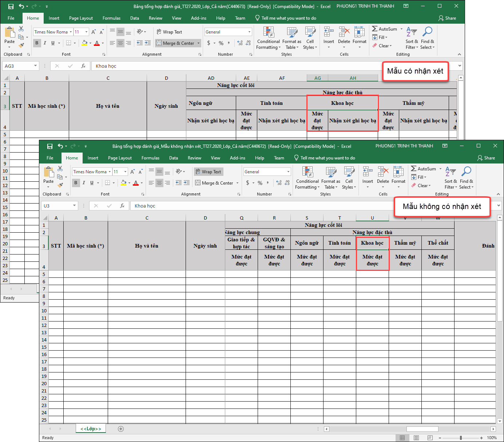Click the Cut scissors icon in the front window
This screenshot has height=442, width=504.
tap(60, 169)
